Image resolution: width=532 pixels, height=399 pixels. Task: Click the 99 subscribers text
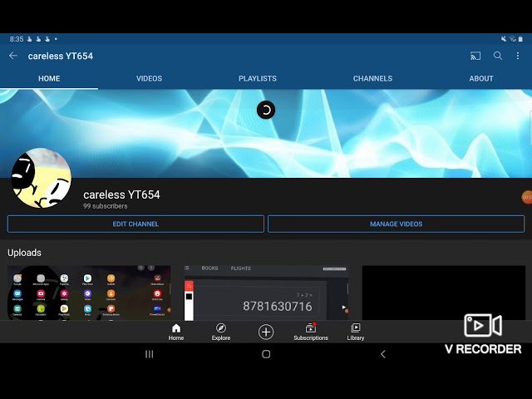[x=106, y=206]
